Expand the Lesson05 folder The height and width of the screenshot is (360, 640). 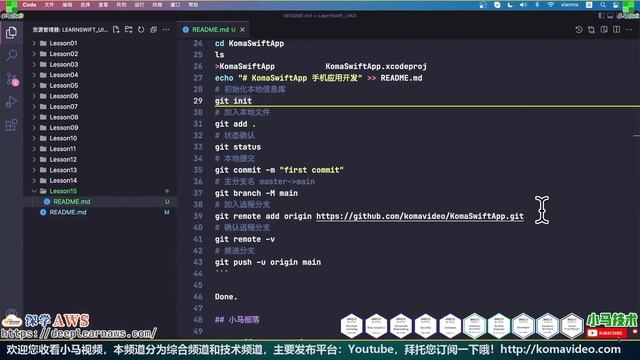(x=34, y=85)
